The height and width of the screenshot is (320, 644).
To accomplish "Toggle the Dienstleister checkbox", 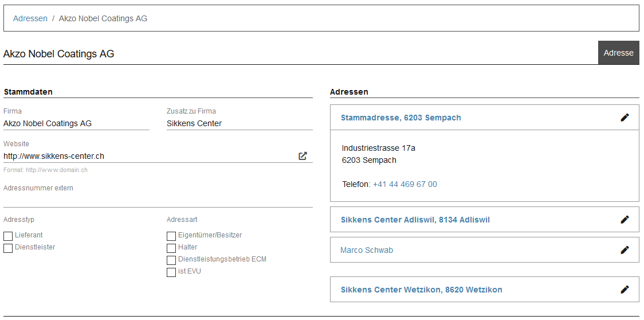I will [8, 248].
